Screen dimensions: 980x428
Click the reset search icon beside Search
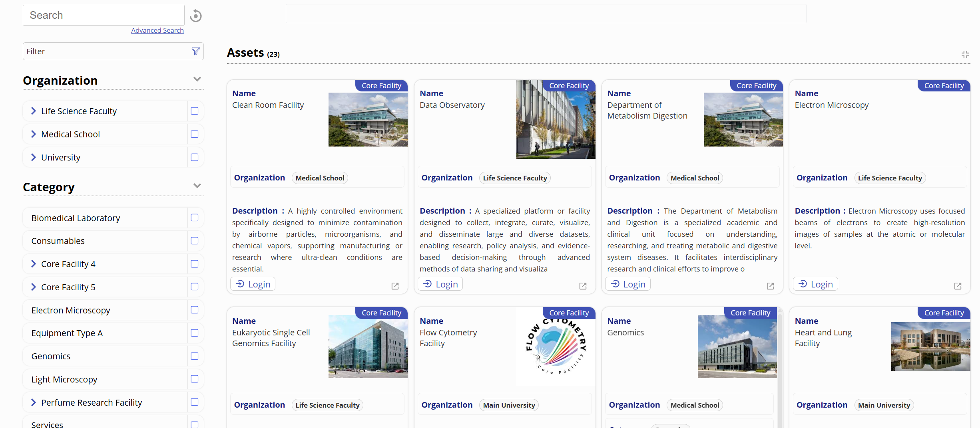click(x=195, y=16)
